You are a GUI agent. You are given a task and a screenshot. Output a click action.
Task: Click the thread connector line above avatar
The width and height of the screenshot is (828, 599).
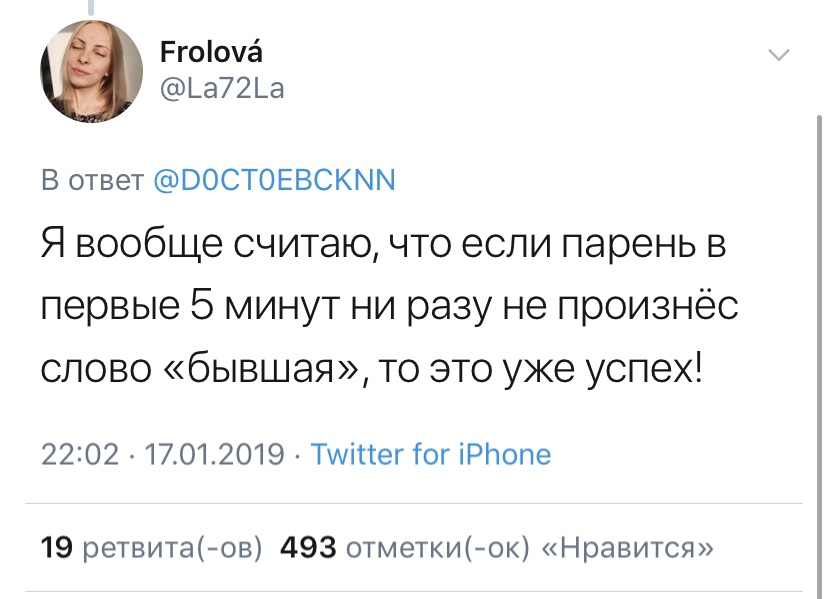pyautogui.click(x=91, y=7)
